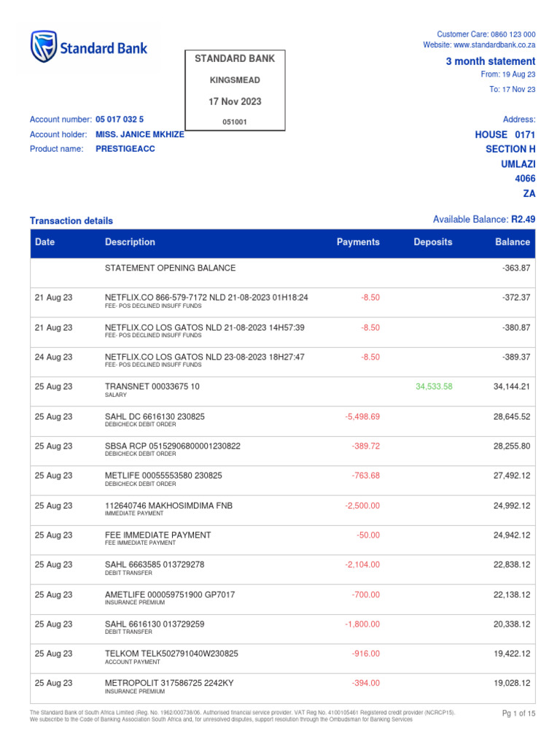Select the payment amount -1,800.00
This screenshot has height=747, width=560.
pyautogui.click(x=362, y=624)
